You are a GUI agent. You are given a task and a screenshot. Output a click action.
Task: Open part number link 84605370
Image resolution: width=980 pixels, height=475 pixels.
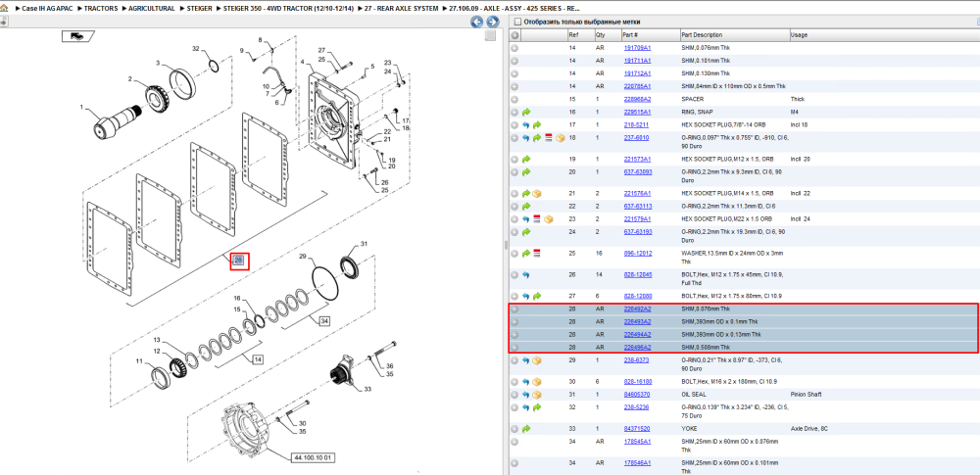click(636, 395)
